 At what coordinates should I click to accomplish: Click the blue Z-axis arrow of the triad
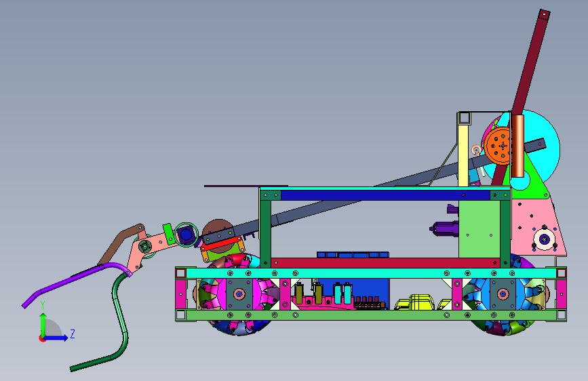tap(56, 338)
